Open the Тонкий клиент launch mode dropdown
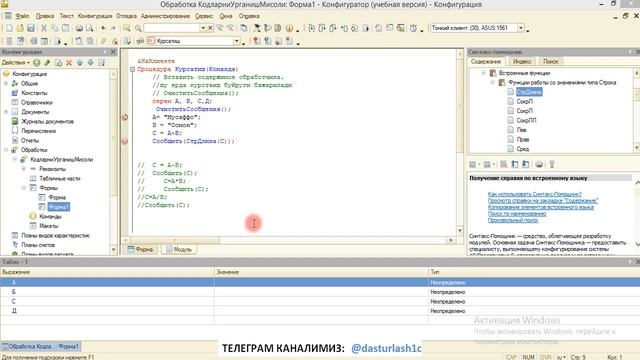This screenshot has height=360, width=640. coord(521,28)
